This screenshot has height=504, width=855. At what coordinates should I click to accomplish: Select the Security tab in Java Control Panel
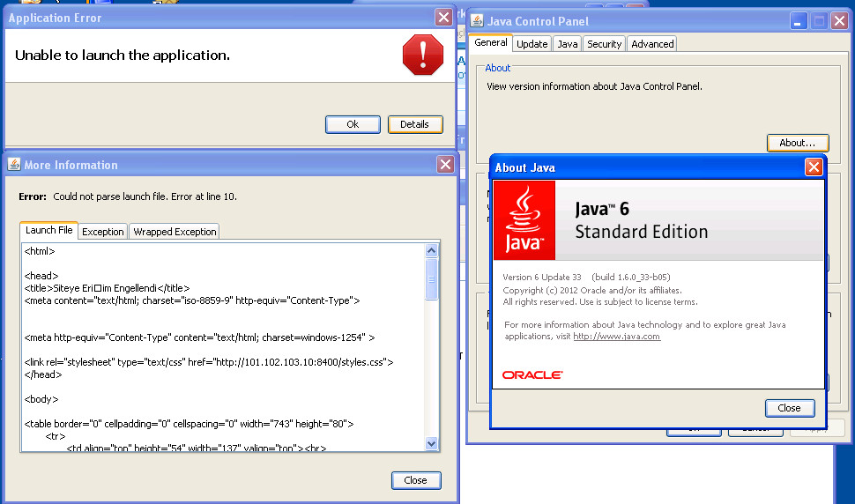click(604, 44)
